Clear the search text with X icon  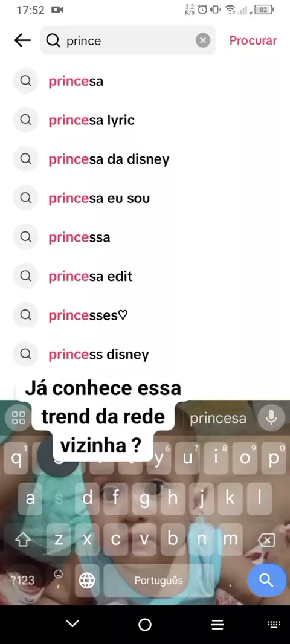tap(202, 40)
